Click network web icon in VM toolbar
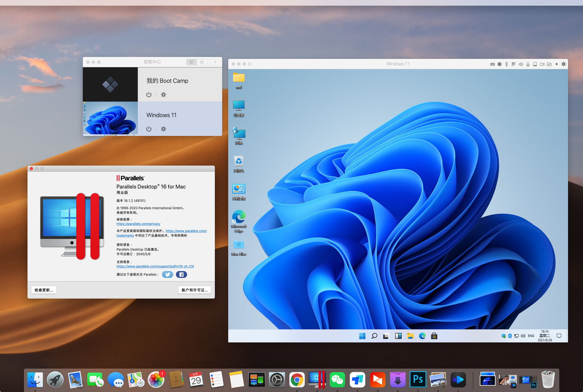The image size is (583, 392). click(x=514, y=64)
